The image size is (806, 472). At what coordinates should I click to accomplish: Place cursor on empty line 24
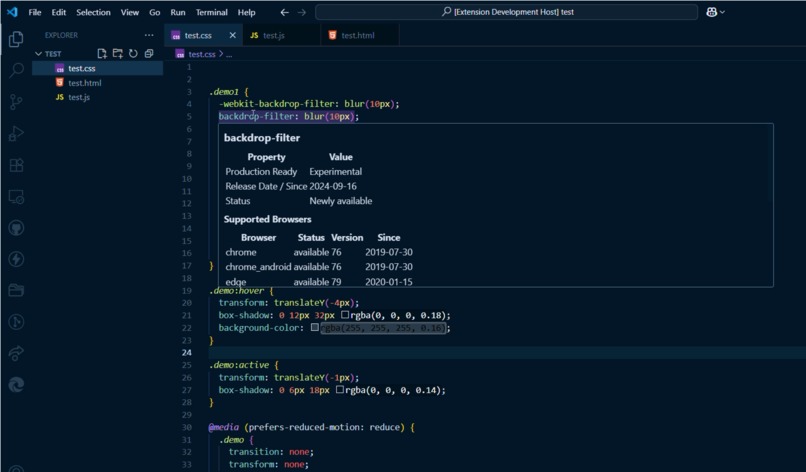coord(507,353)
